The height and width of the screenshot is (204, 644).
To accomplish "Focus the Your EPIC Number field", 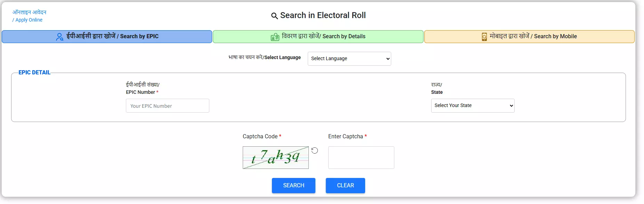I will click(167, 106).
